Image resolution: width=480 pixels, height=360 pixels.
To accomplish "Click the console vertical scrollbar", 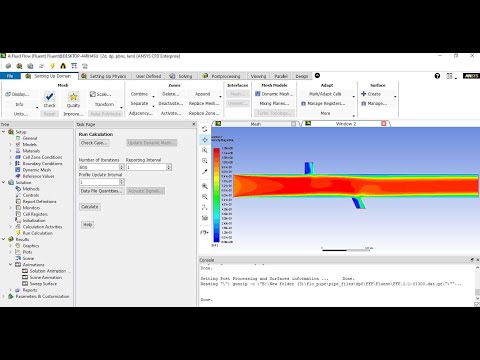I will tap(477, 283).
